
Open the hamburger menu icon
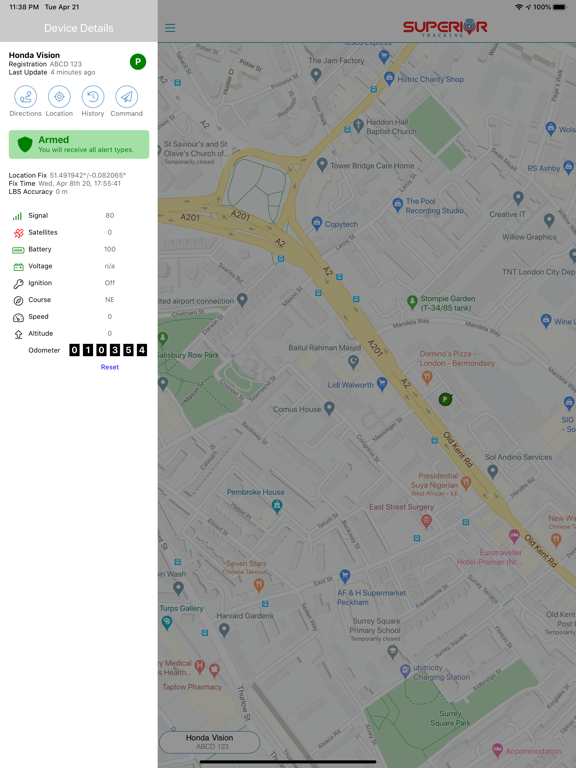tap(170, 28)
